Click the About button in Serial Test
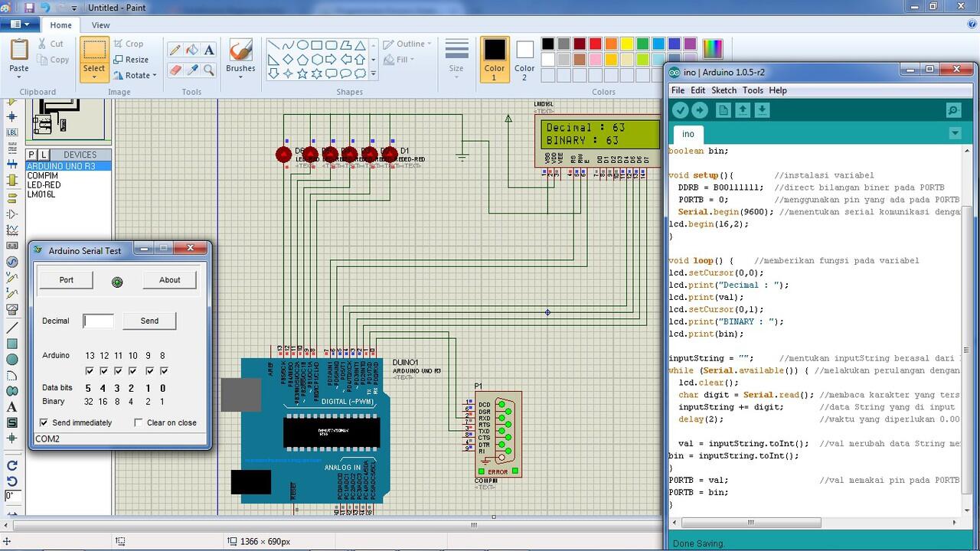980x551 pixels. pos(170,280)
